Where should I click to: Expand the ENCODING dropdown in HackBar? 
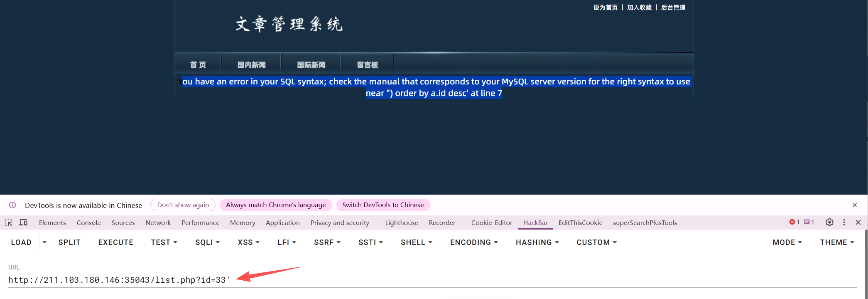pos(474,242)
